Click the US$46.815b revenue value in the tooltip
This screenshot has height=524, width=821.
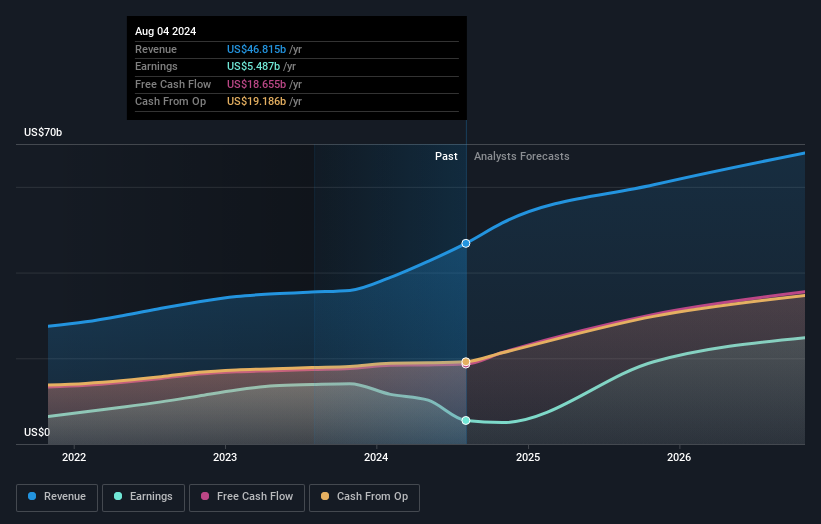[256, 49]
